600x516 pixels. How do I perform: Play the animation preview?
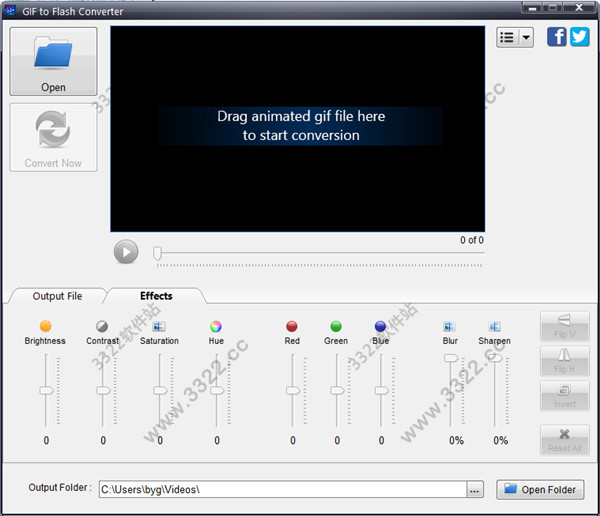pos(126,252)
